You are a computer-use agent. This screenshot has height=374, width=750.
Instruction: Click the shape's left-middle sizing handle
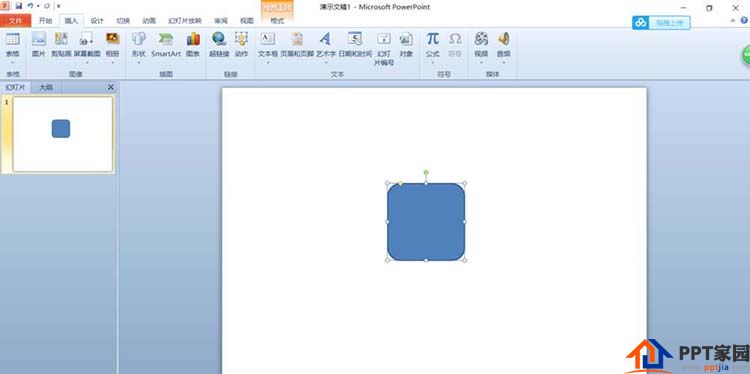point(387,221)
